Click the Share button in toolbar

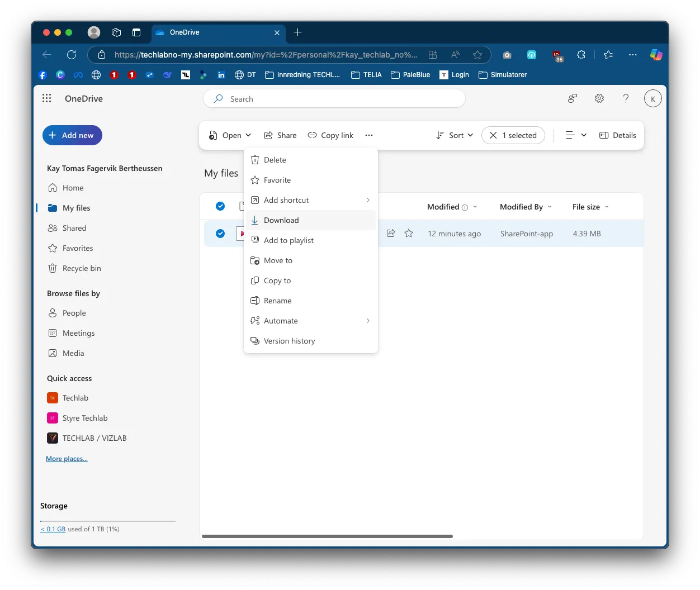(280, 135)
